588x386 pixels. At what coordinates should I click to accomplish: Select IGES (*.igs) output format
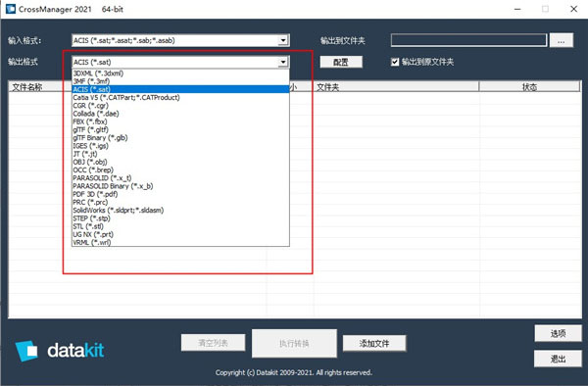(180, 146)
